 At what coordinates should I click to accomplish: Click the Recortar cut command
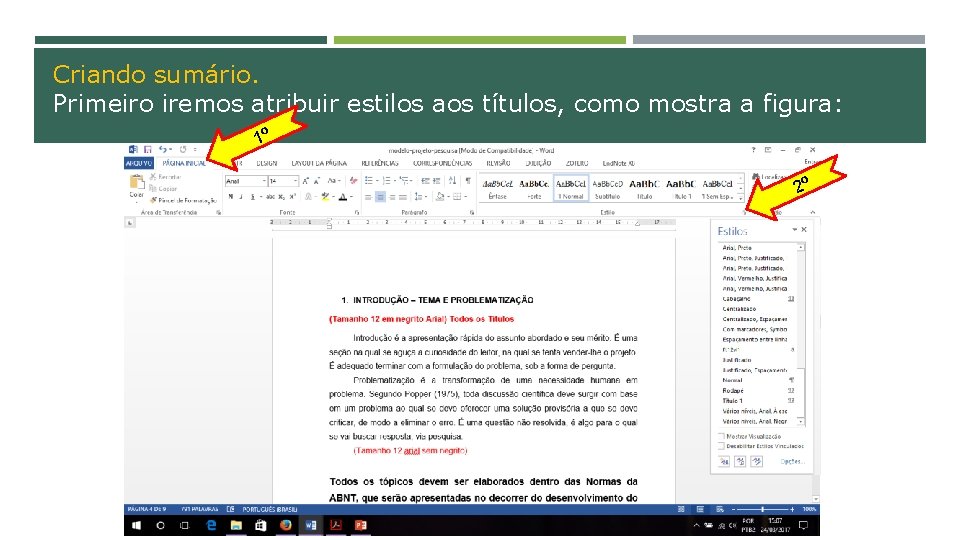click(x=165, y=177)
